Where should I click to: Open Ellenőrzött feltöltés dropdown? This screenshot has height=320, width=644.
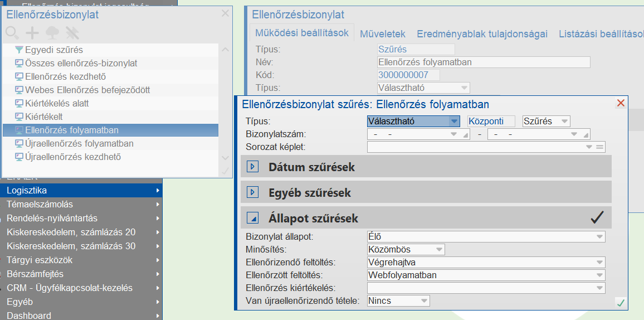[600, 275]
